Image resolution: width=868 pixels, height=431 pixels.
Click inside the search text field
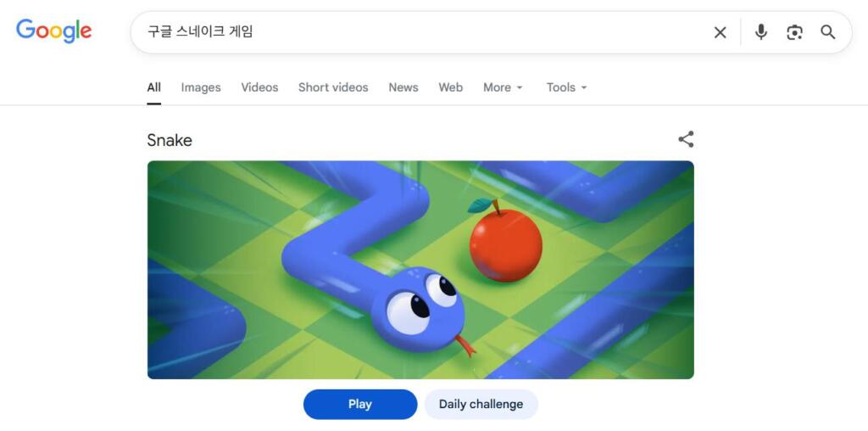(420, 32)
